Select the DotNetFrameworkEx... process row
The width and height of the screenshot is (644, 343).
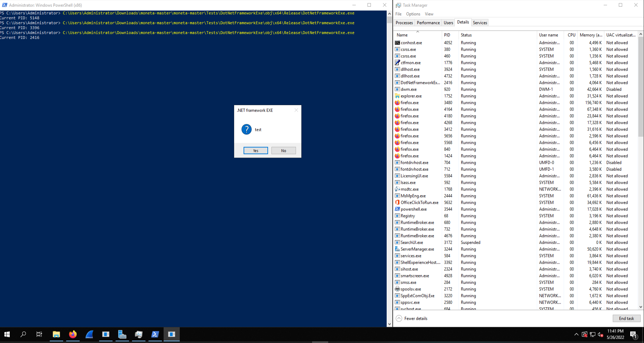coord(420,83)
